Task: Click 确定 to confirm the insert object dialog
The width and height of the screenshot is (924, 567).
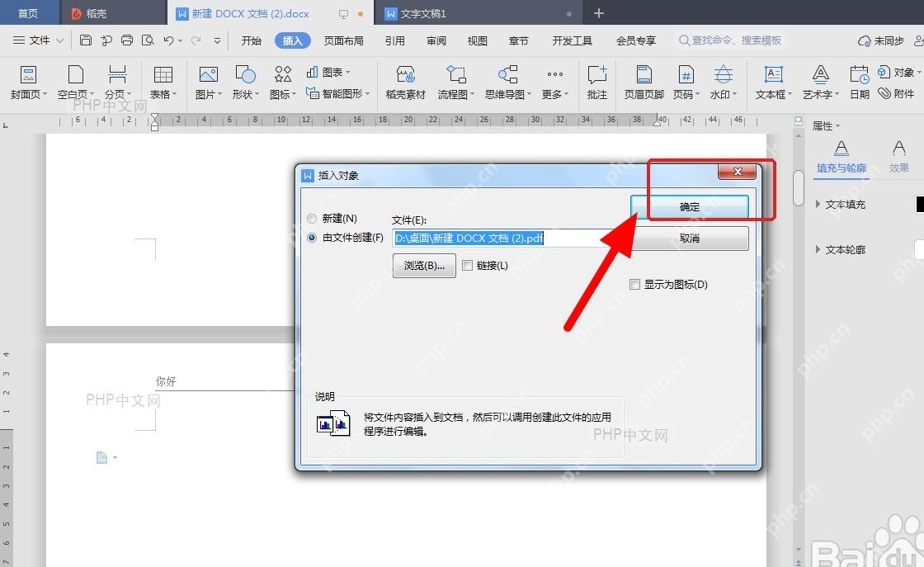Action: 690,207
